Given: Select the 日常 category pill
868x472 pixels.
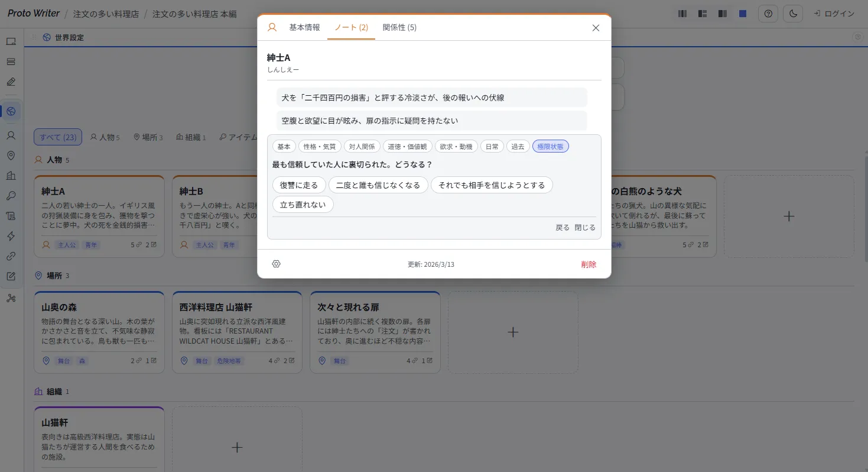Looking at the screenshot, I should pyautogui.click(x=492, y=146).
